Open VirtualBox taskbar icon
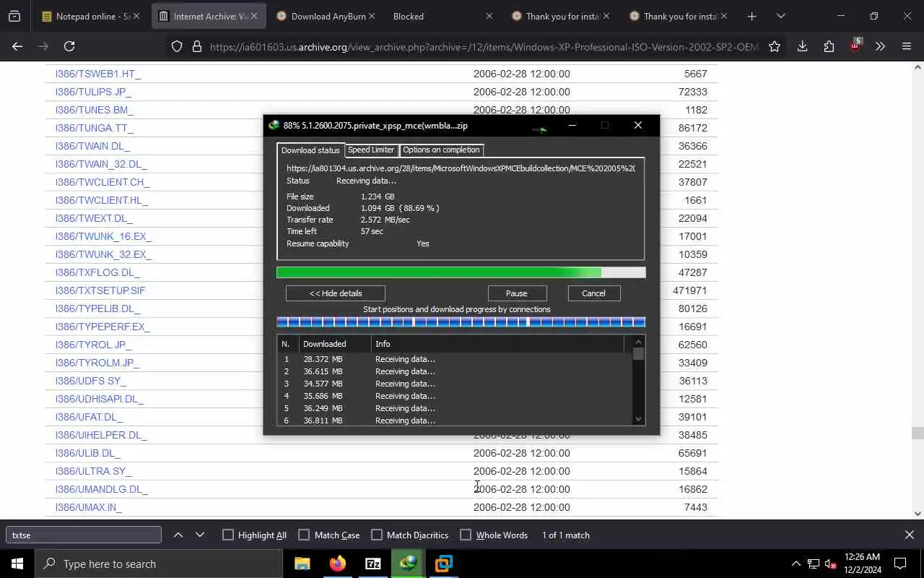Screen dimensions: 924x578 (x=444, y=564)
